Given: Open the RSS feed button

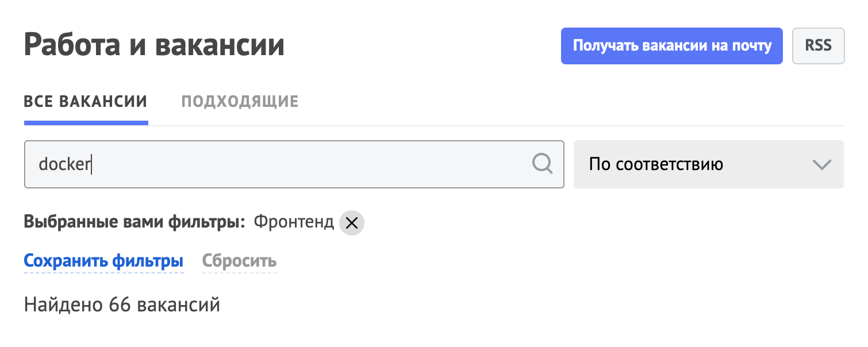Looking at the screenshot, I should [819, 46].
